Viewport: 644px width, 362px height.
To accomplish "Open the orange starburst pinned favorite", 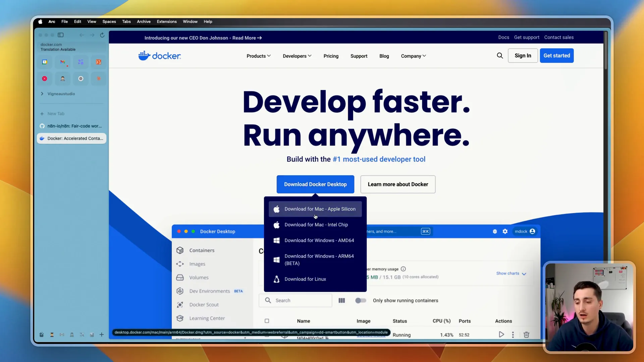I will 99,79.
